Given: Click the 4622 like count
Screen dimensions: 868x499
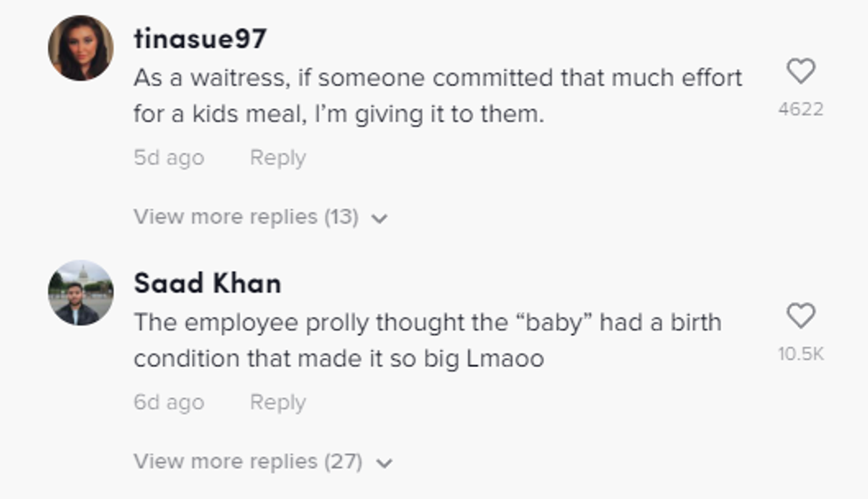Looking at the screenshot, I should 801,109.
